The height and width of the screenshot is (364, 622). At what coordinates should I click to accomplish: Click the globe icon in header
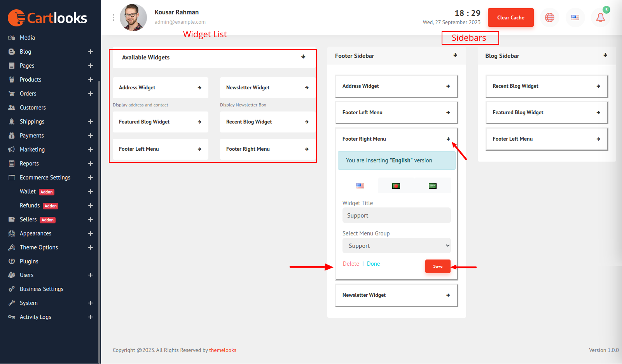(549, 17)
